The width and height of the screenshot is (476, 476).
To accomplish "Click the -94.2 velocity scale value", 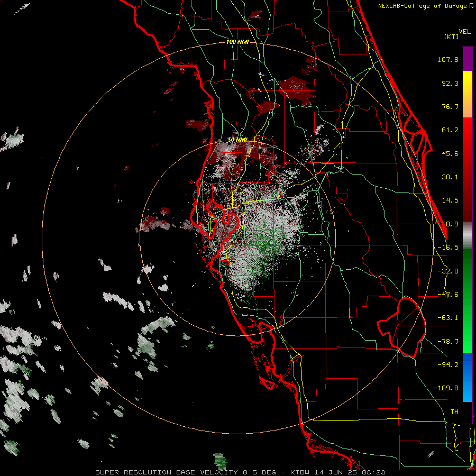I will pyautogui.click(x=448, y=365).
